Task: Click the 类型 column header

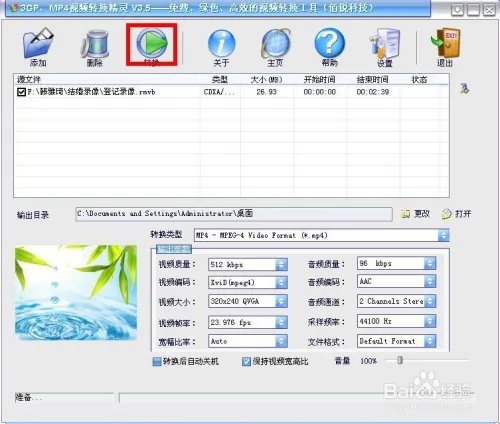Action: (220, 79)
